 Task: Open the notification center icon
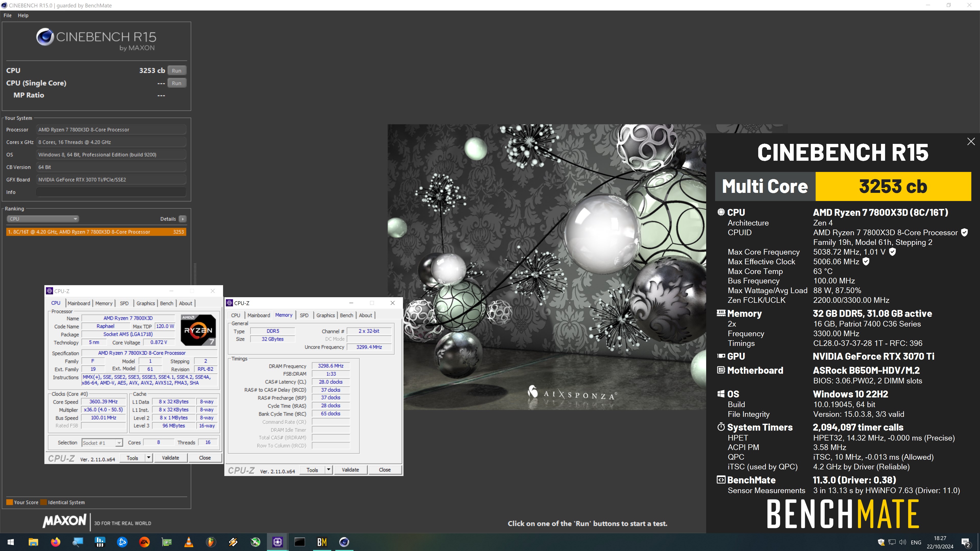(965, 543)
